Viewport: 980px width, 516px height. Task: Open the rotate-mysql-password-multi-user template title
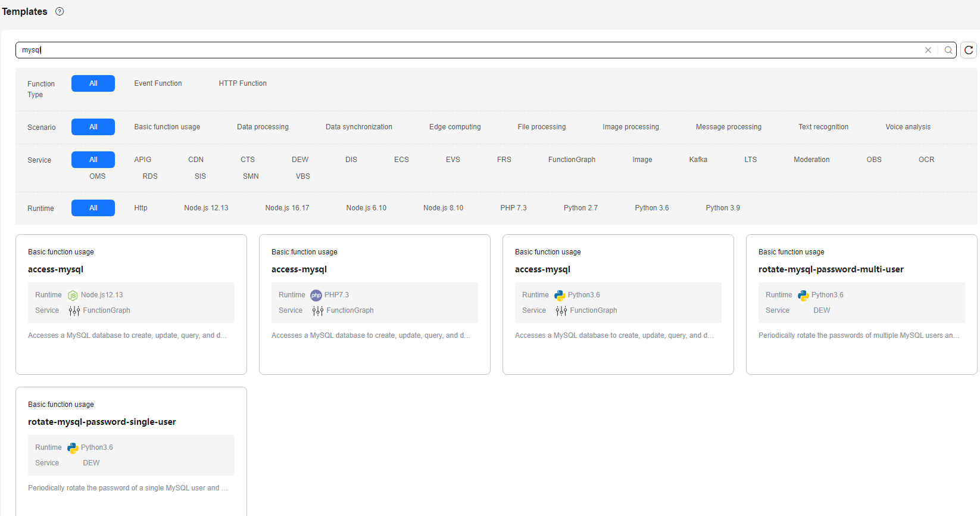(831, 269)
